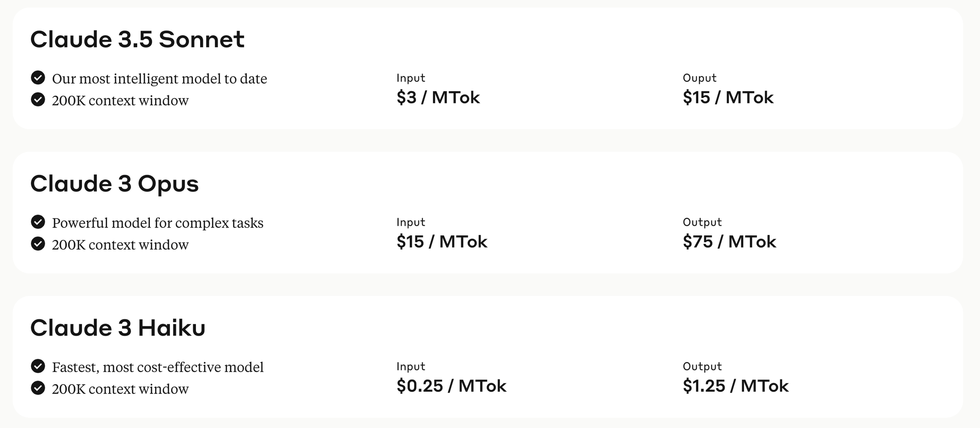Click "Fastest, most cost-effective model" text
This screenshot has width=980, height=428.
click(x=158, y=367)
